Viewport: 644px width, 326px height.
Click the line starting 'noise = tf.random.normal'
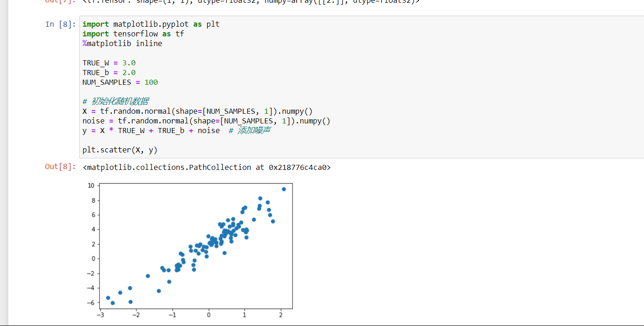[206, 121]
